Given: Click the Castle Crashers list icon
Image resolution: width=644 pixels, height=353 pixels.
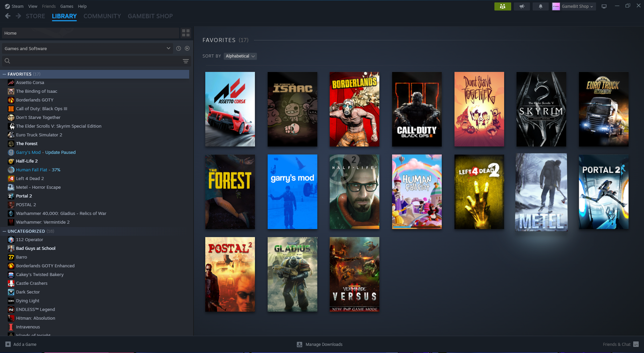Looking at the screenshot, I should [x=11, y=283].
